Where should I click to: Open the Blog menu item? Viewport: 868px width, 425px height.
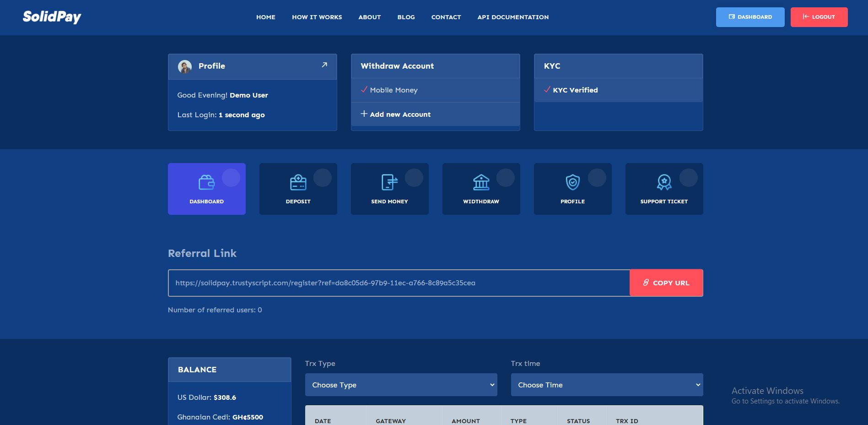(406, 17)
